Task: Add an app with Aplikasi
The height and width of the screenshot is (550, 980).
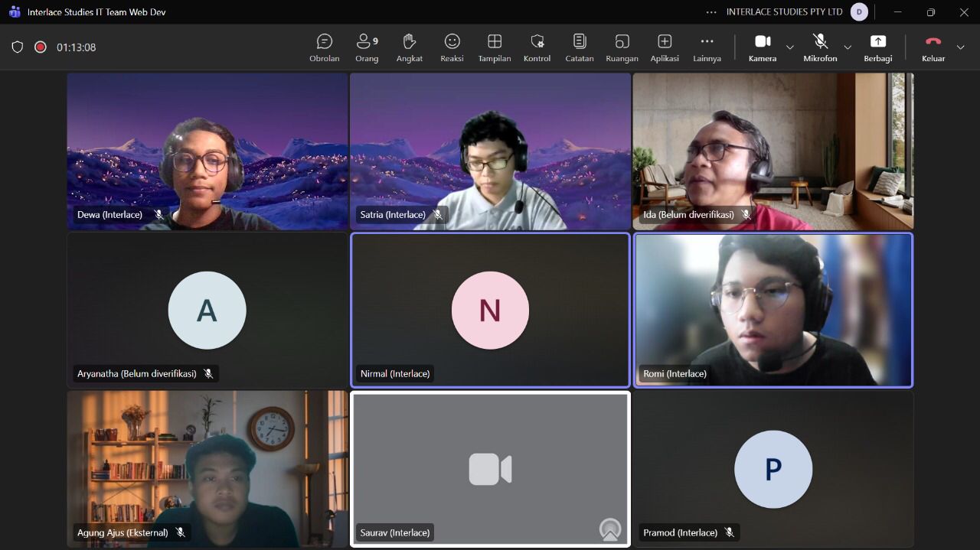Action: click(665, 47)
